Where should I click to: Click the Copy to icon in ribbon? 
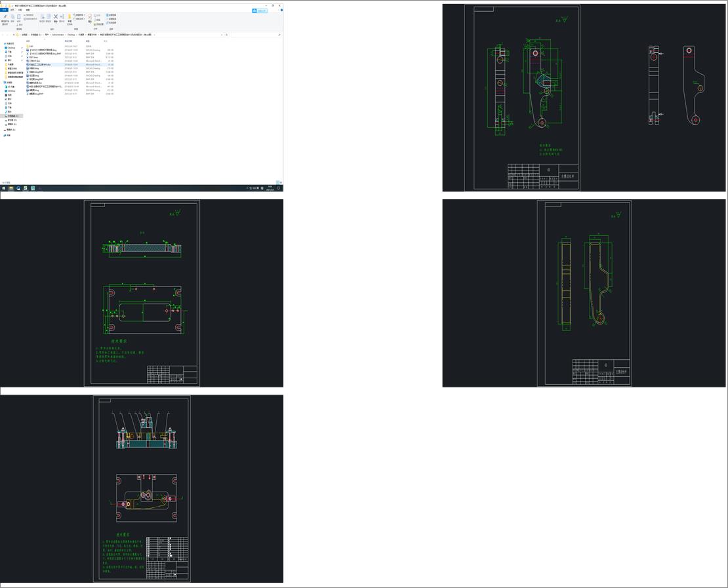49,18
